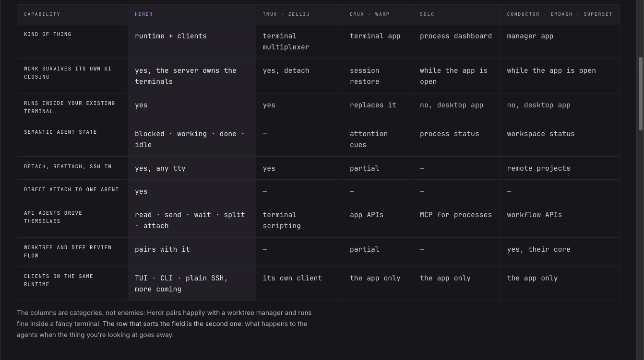The width and height of the screenshot is (644, 360).
Task: Click the 'replaces it' cell
Action: (x=378, y=108)
